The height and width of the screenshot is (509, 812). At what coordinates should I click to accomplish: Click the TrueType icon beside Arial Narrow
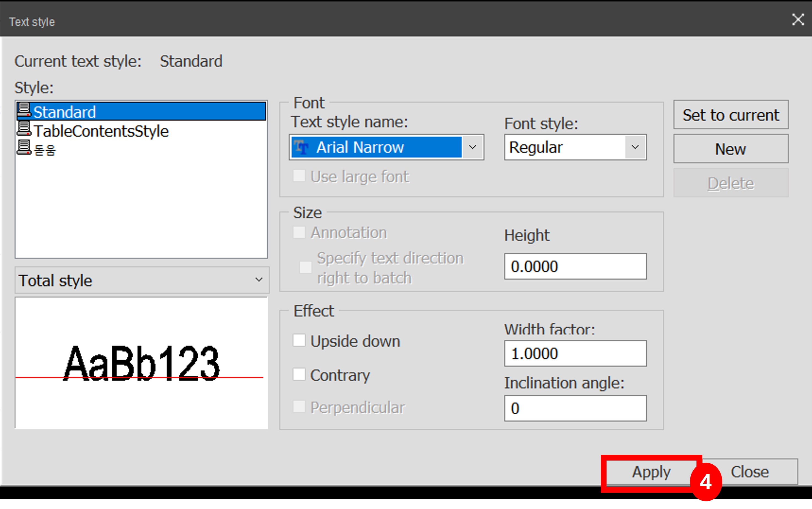click(x=301, y=147)
